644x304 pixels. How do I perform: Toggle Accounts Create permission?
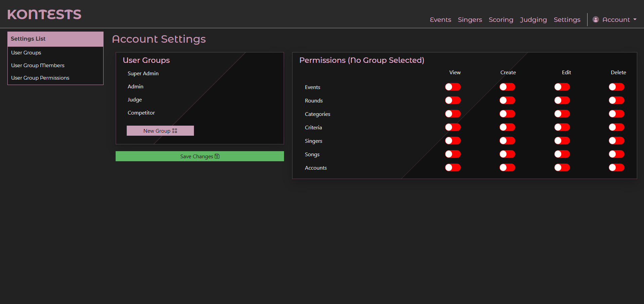click(507, 168)
